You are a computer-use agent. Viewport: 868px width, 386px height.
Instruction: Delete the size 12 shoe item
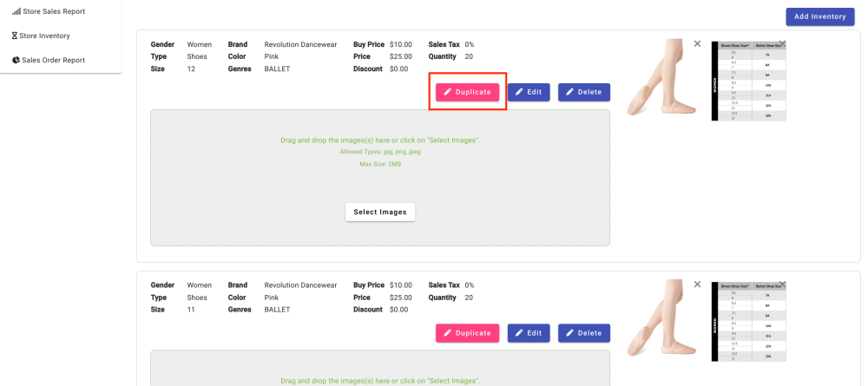tap(584, 92)
